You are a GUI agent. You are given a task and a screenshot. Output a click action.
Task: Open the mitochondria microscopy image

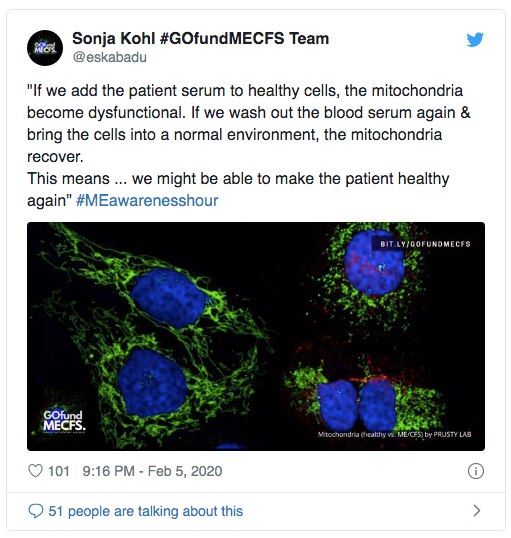[x=256, y=336]
